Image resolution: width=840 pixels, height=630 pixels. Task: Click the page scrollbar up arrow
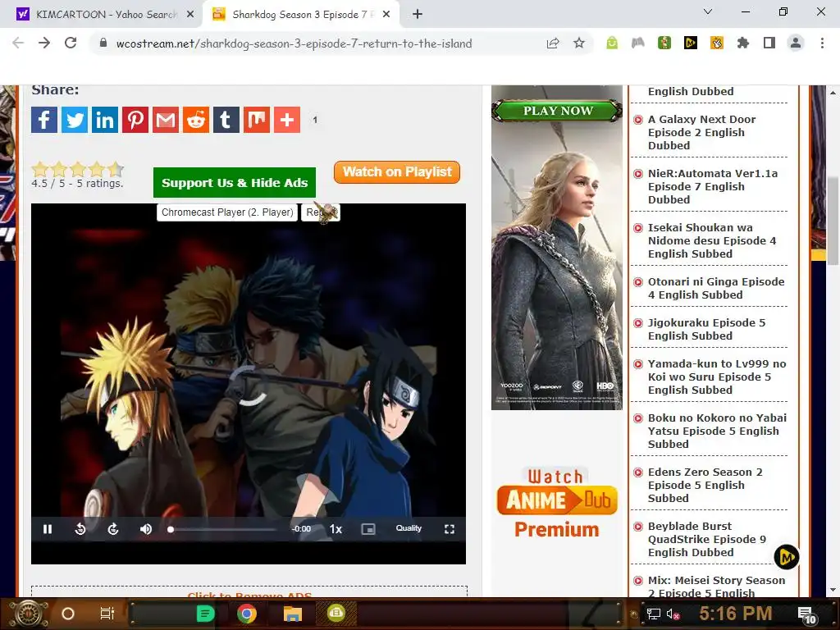tap(833, 93)
